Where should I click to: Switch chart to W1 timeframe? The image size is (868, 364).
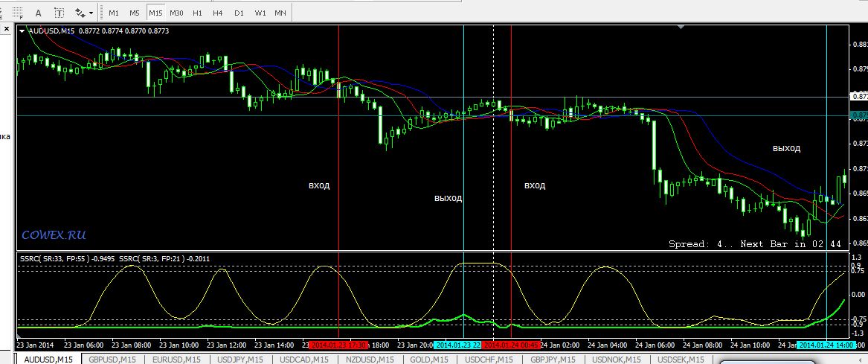(x=260, y=13)
